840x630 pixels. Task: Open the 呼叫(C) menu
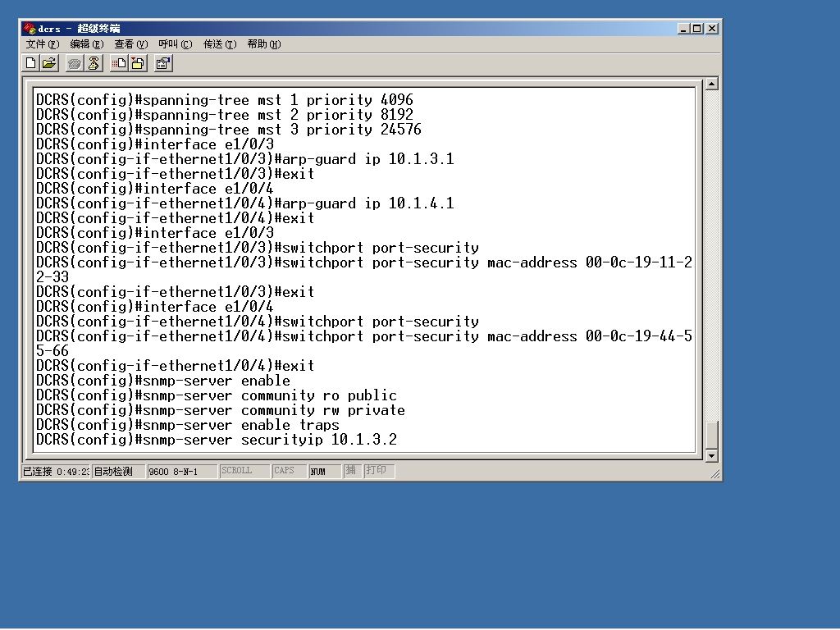tap(176, 44)
